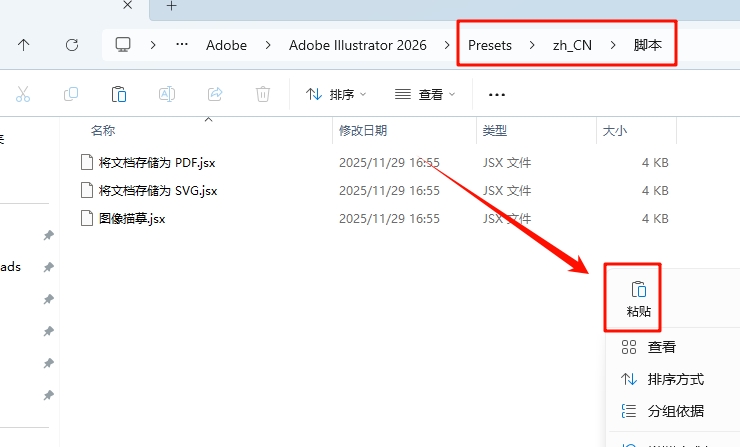This screenshot has width=740, height=447.
Task: Sort files by 修改日期 column header
Action: click(x=362, y=130)
